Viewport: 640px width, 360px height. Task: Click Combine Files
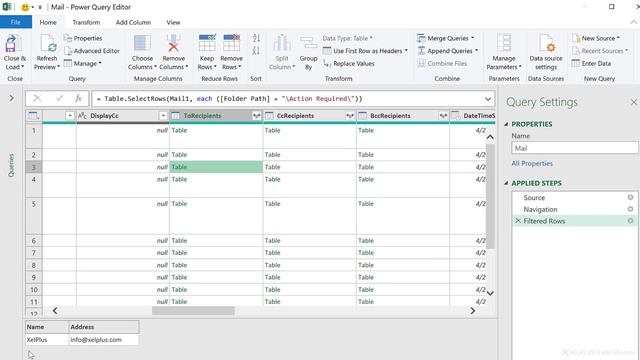[442, 64]
